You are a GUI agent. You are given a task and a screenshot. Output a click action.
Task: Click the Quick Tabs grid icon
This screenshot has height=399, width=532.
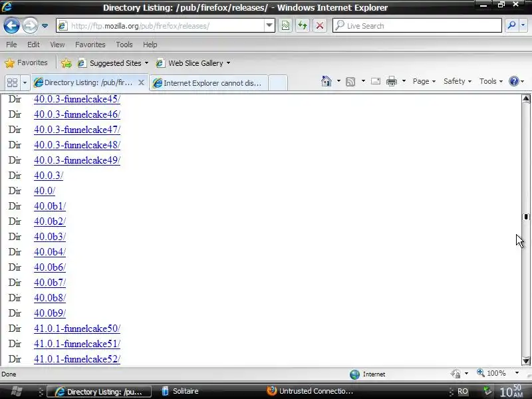click(12, 82)
